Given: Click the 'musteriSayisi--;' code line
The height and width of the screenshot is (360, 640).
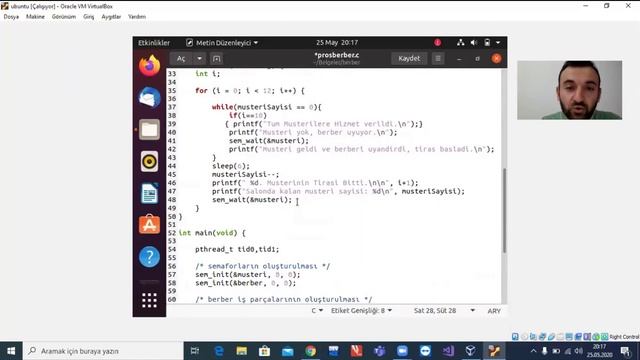Looking at the screenshot, I should (245, 174).
